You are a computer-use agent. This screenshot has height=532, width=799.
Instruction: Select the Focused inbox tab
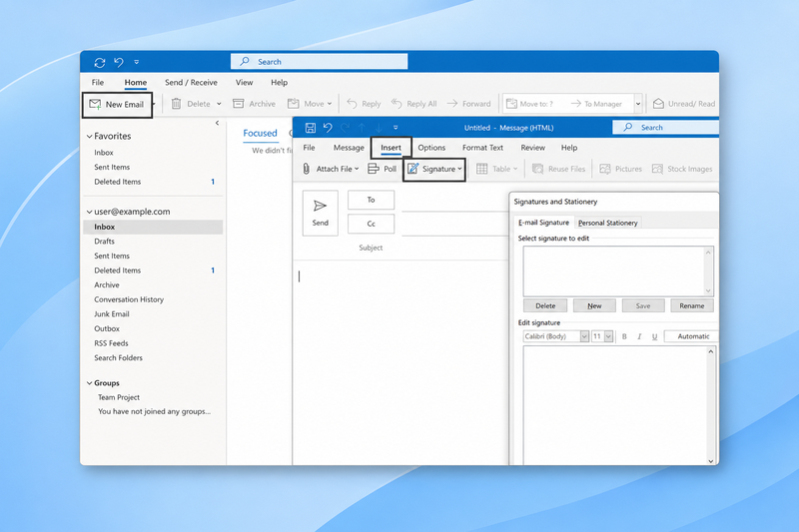tap(260, 134)
